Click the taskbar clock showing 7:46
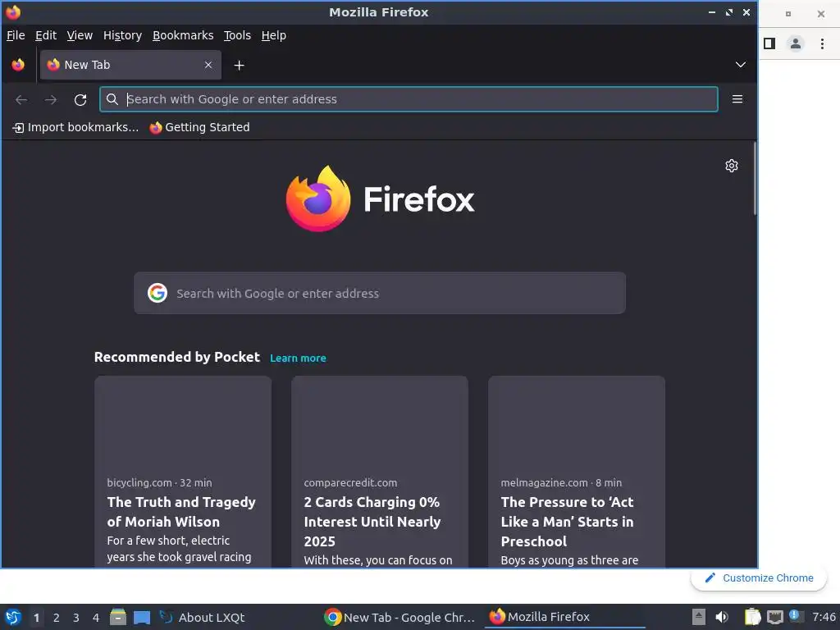The image size is (840, 630). click(824, 617)
